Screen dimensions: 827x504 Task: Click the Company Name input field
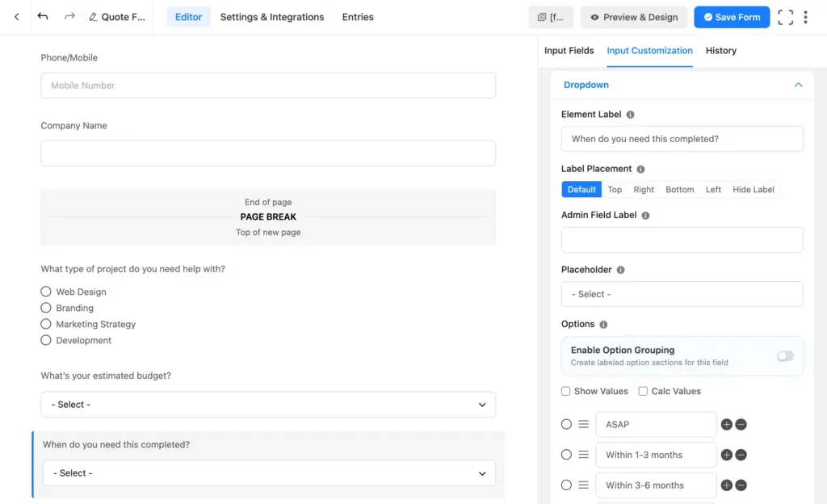point(268,153)
